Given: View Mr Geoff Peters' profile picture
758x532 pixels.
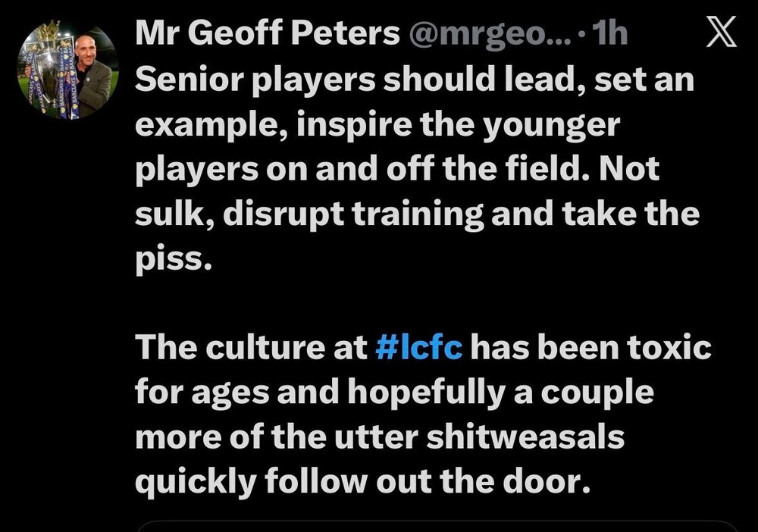Looking at the screenshot, I should pos(67,71).
